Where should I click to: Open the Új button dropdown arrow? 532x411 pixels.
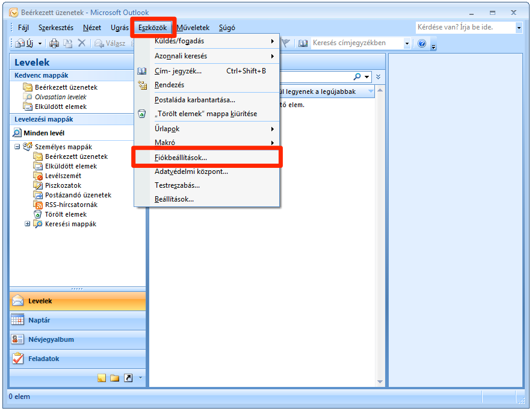click(40, 43)
